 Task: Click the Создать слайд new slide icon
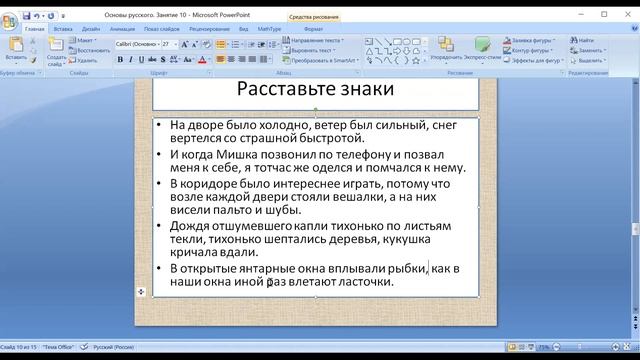click(56, 45)
